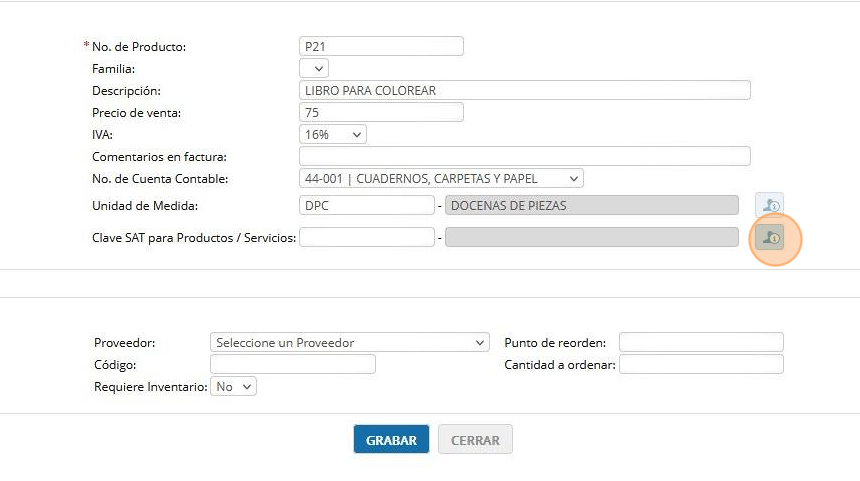Click the Unidad de Medida search icon
This screenshot has height=481, width=860.
pyautogui.click(x=769, y=205)
